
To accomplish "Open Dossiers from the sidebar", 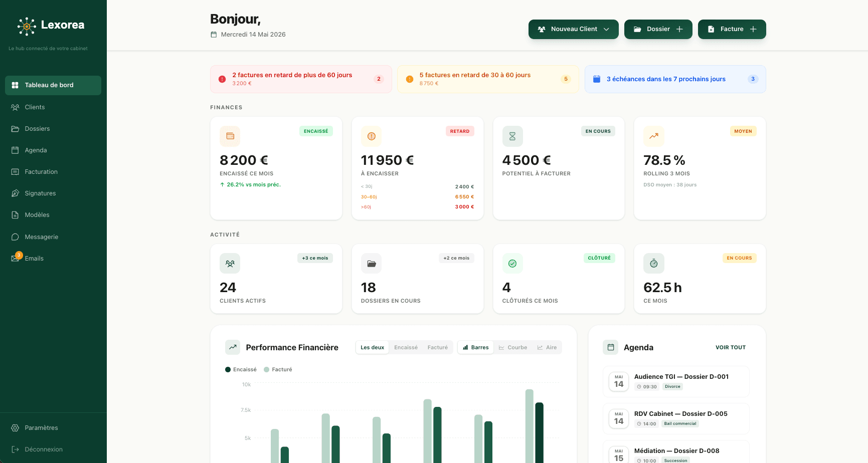I will point(53,129).
